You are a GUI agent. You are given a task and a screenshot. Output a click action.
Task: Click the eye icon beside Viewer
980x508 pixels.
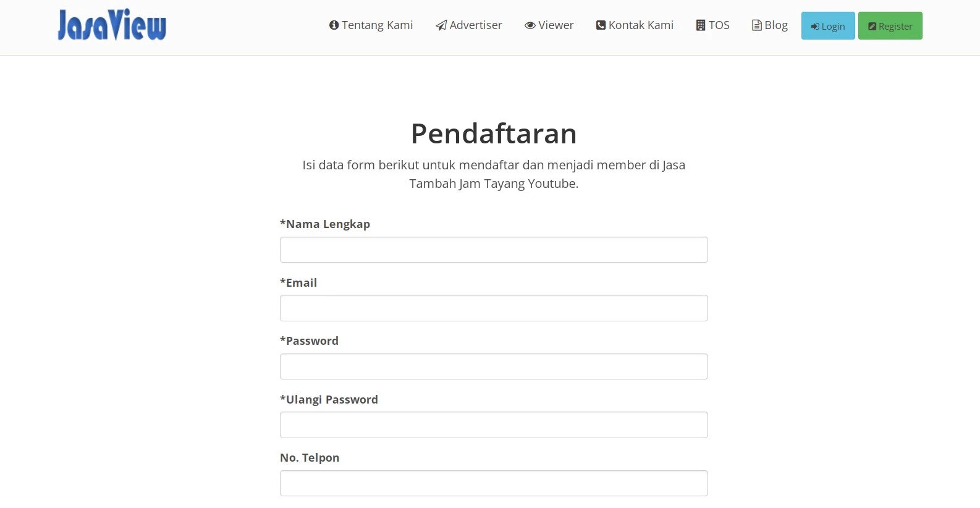point(530,25)
